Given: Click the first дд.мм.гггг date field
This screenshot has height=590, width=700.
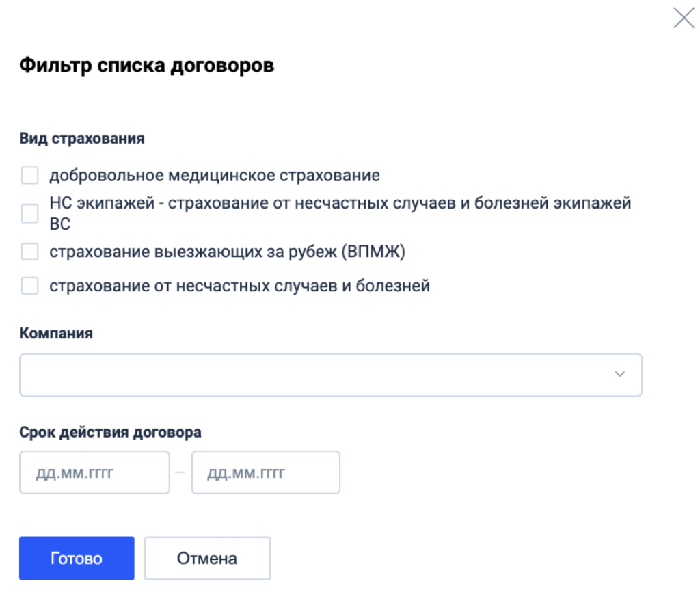Looking at the screenshot, I should pos(94,472).
